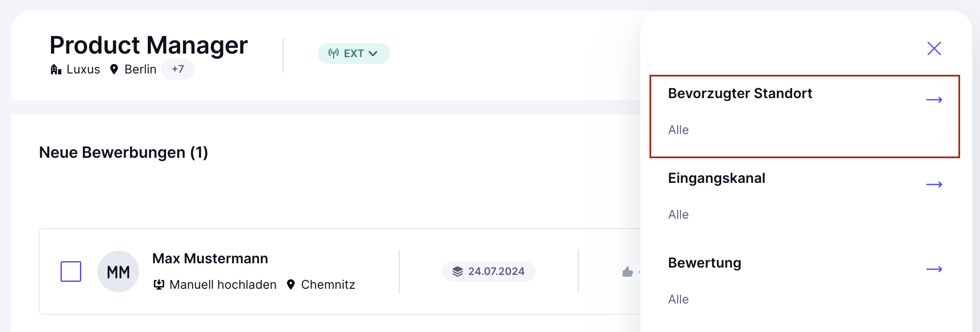This screenshot has width=980, height=332.
Task: Click the layers icon beside the date
Action: click(458, 271)
